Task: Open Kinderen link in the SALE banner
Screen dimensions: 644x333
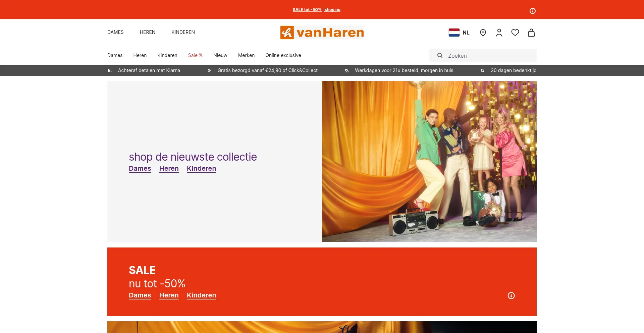Action: [201, 295]
